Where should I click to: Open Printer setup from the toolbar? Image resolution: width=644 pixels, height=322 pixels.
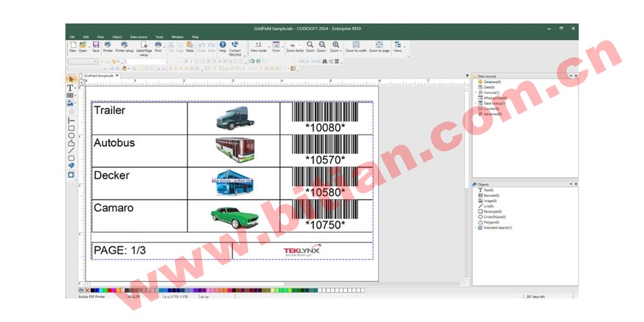(x=124, y=47)
